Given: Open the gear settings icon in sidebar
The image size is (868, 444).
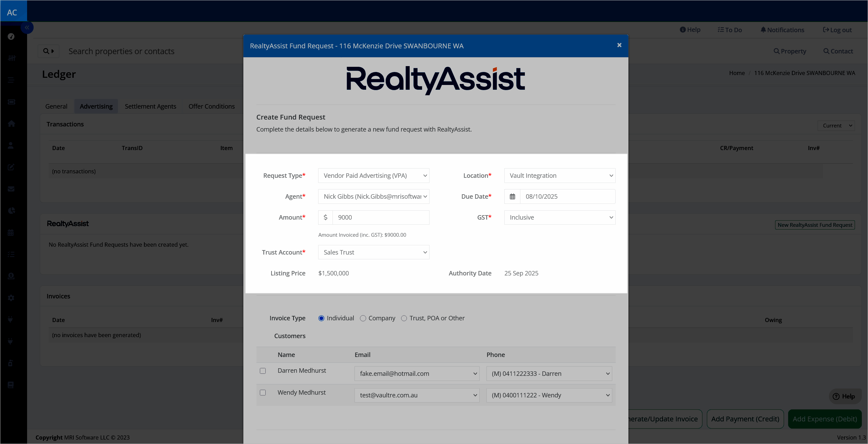Looking at the screenshot, I should [11, 298].
